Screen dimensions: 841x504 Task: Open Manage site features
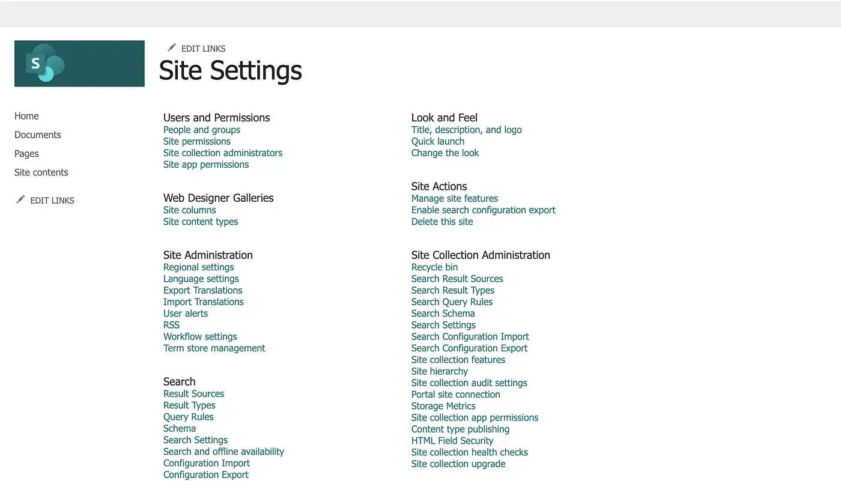click(x=455, y=198)
